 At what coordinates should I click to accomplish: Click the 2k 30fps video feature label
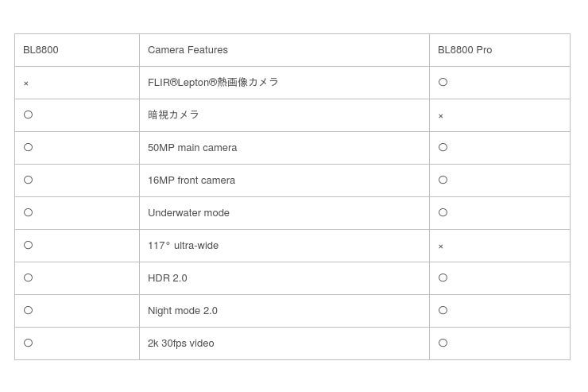point(180,343)
